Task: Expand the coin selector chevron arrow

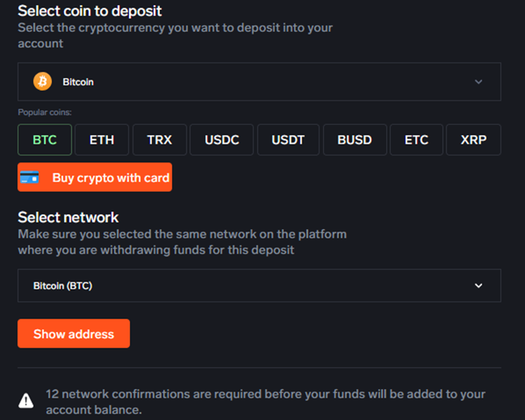Action: pos(478,82)
